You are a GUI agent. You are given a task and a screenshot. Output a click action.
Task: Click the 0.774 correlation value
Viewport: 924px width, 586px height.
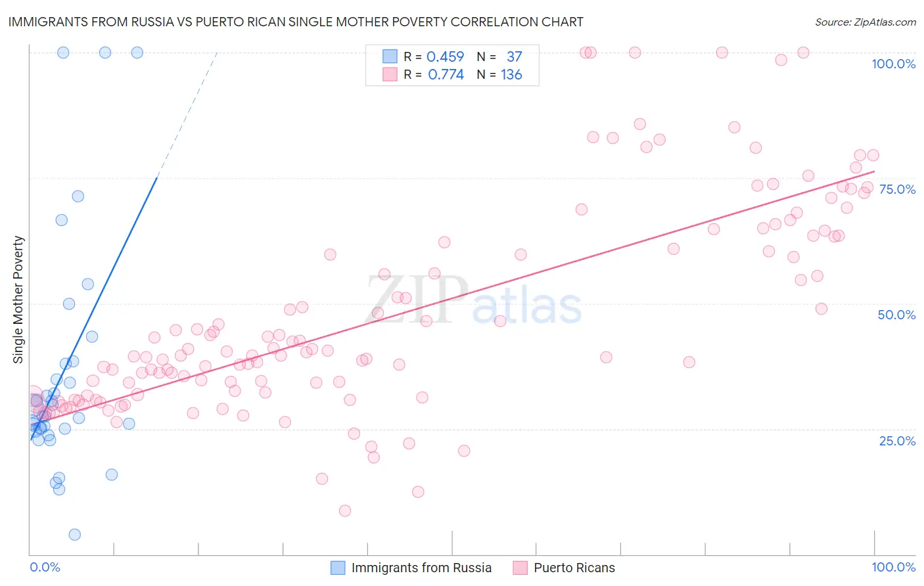click(x=446, y=74)
